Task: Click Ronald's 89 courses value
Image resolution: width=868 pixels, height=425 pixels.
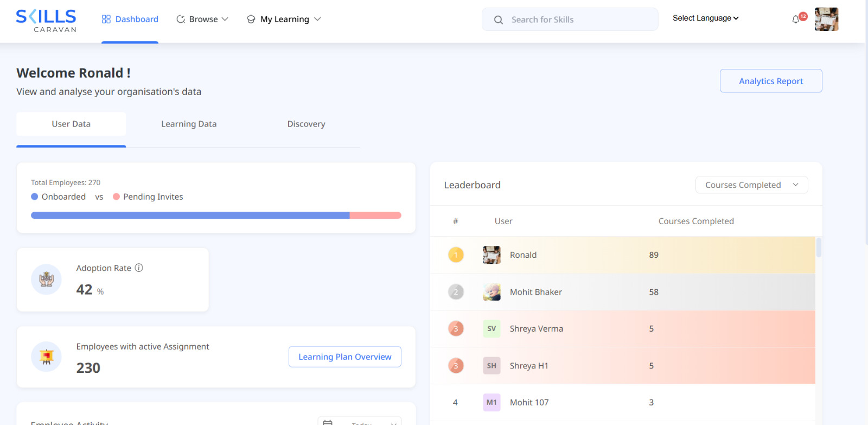Action: click(x=654, y=255)
